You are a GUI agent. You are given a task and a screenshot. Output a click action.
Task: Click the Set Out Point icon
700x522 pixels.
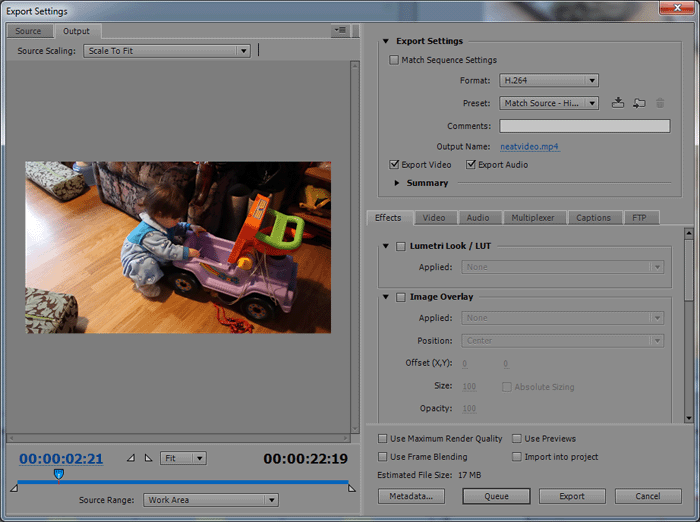tap(148, 458)
